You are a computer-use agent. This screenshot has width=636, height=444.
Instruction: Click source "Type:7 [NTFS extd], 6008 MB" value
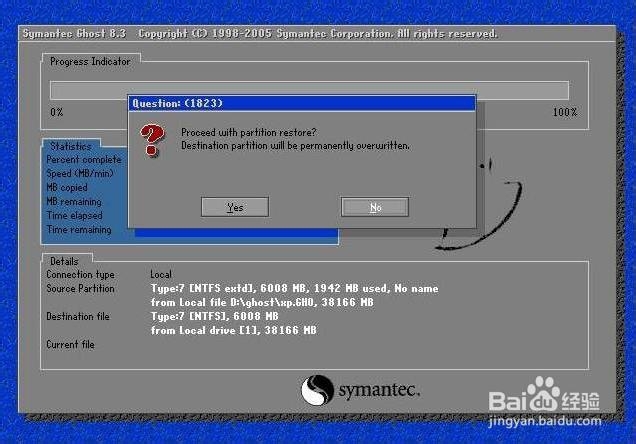[x=294, y=289]
